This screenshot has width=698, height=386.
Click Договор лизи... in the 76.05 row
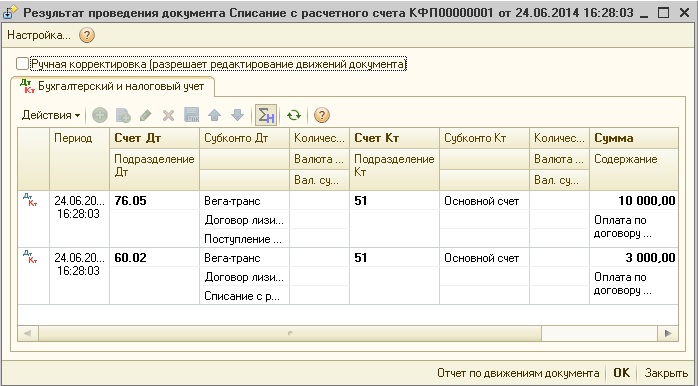244,219
